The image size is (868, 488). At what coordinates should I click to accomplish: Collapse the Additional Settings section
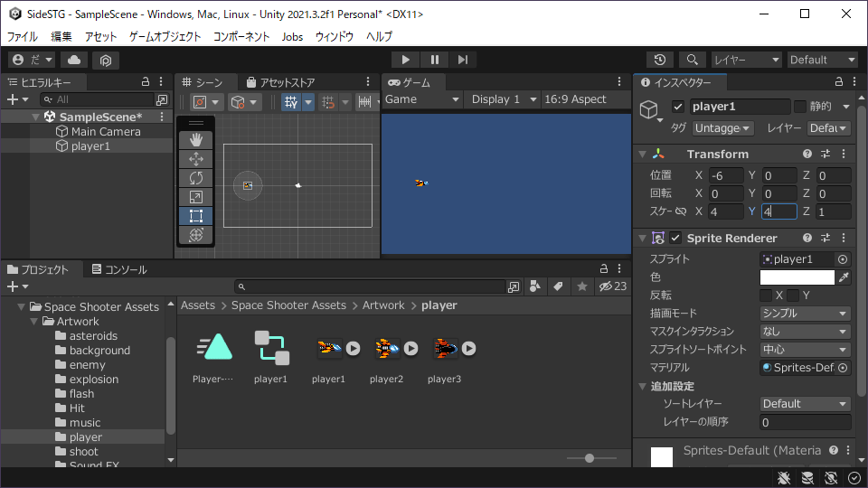tap(642, 386)
